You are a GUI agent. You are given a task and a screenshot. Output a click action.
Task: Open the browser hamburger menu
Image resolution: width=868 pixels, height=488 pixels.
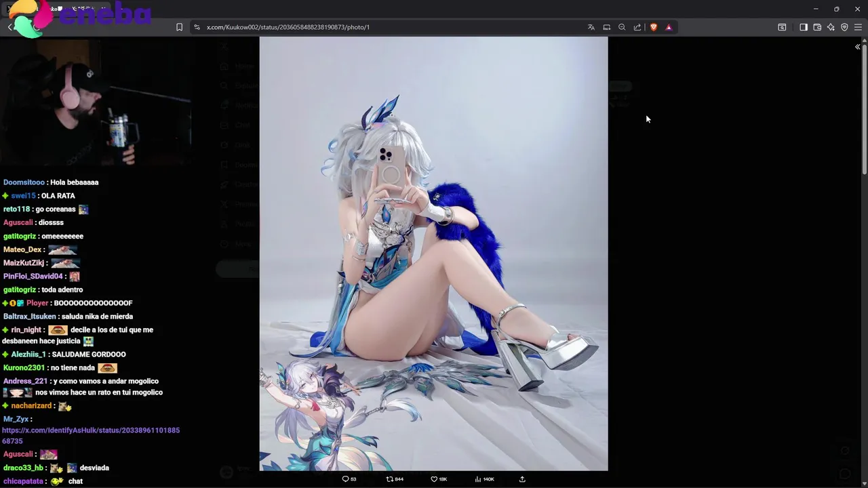tap(858, 27)
